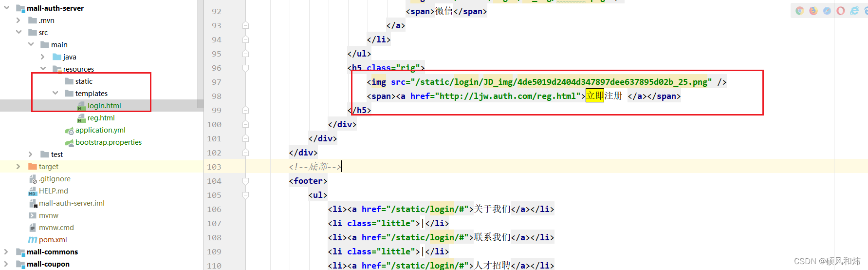Click the HELP.md markdown file icon
The height and width of the screenshot is (270, 868).
33,191
